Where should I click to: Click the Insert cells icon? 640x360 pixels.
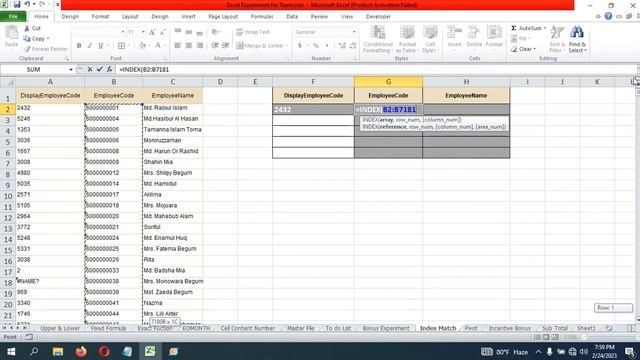[x=454, y=33]
